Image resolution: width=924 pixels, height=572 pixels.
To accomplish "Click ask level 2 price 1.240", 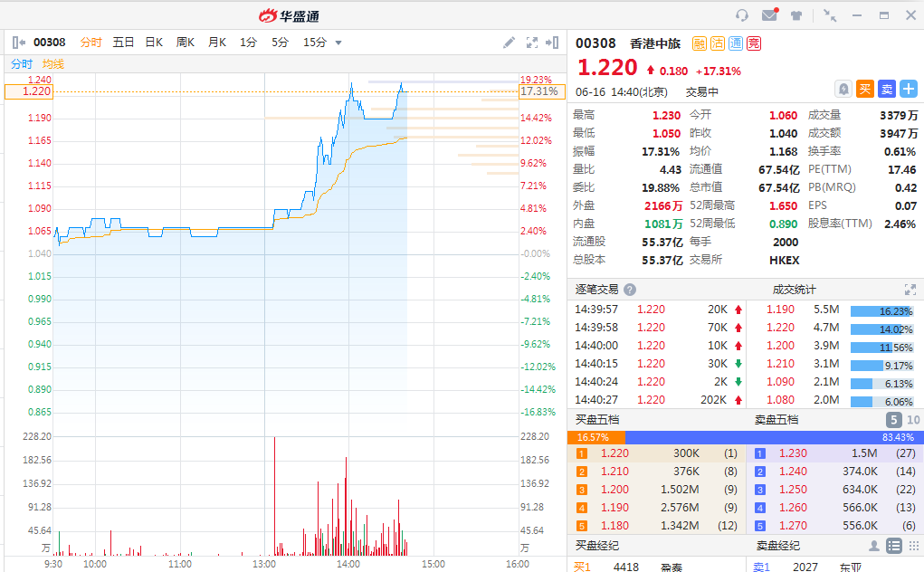I will coord(793,472).
